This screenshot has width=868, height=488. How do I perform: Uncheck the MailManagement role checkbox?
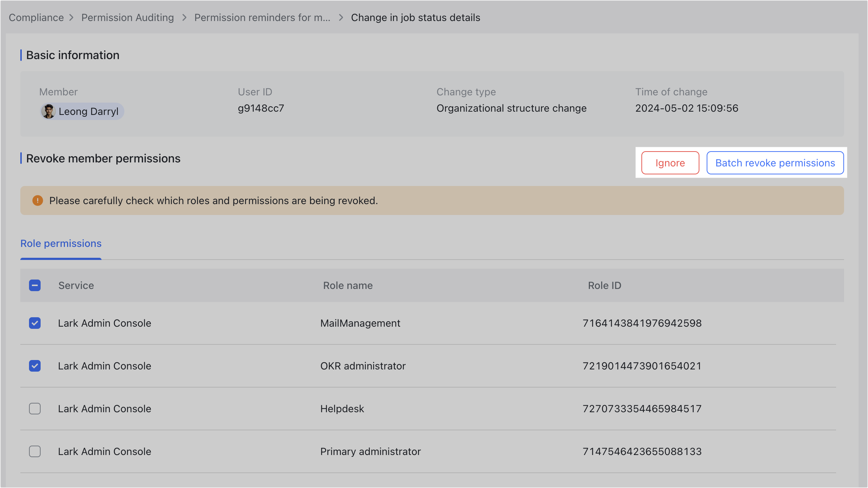pos(34,323)
